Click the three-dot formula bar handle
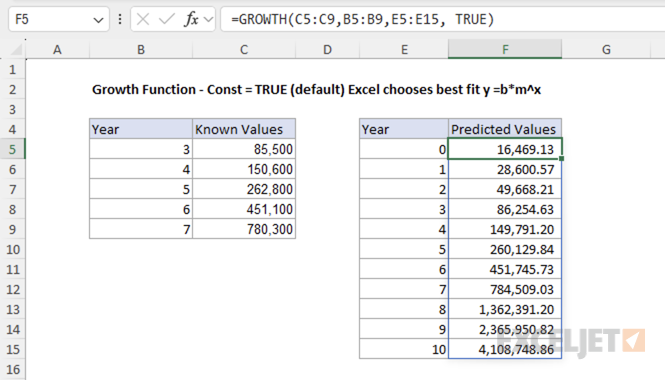 (x=120, y=19)
